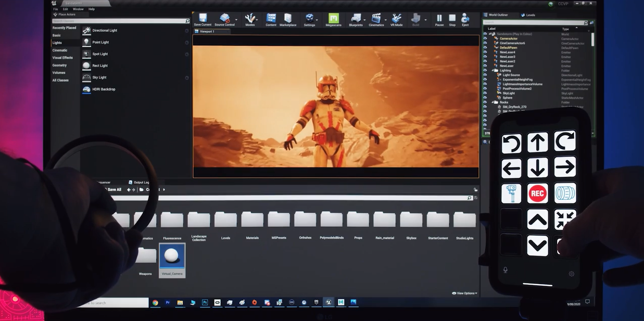
Task: Open the Blueprints dropdown arrow
Action: tap(365, 20)
